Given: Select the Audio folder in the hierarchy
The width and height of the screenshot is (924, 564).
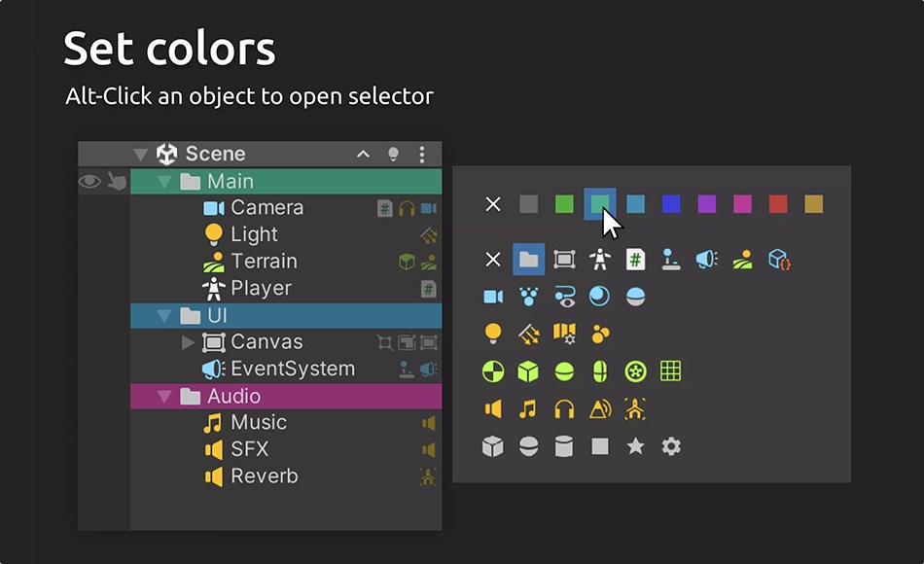Looking at the screenshot, I should click(243, 396).
